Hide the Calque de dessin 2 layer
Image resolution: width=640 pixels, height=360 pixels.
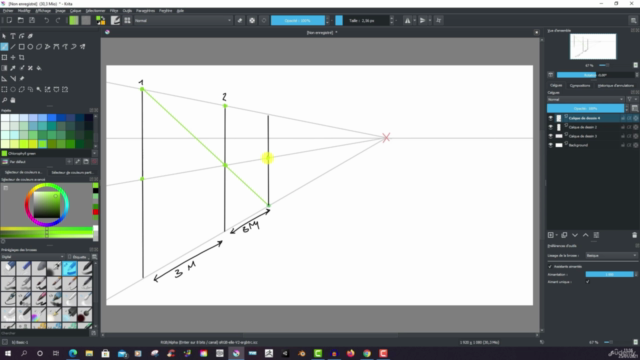[551, 127]
